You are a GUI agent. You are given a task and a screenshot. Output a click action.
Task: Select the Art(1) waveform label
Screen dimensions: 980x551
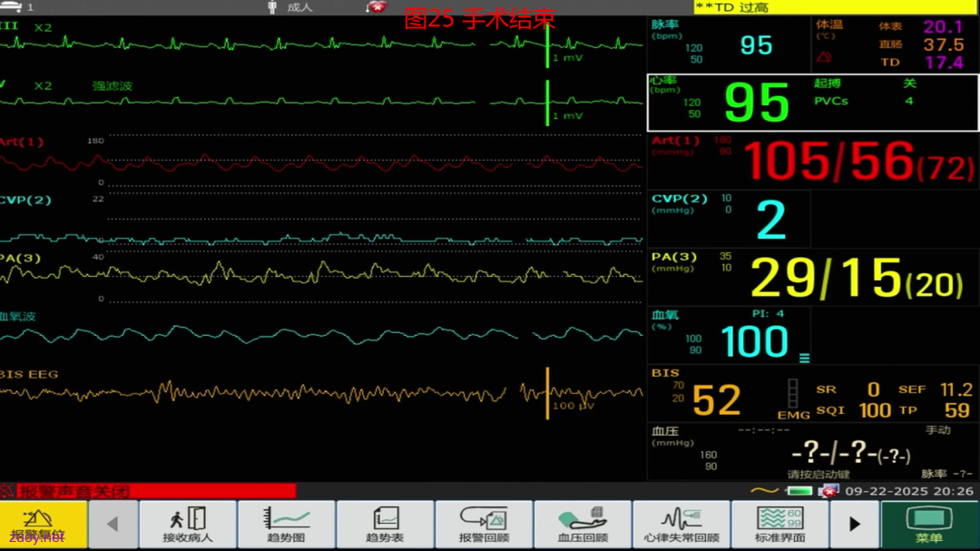click(22, 142)
